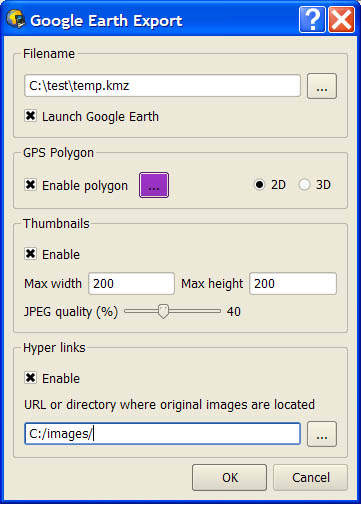
Task: Click the Launch Google Earth label
Action: (100, 117)
